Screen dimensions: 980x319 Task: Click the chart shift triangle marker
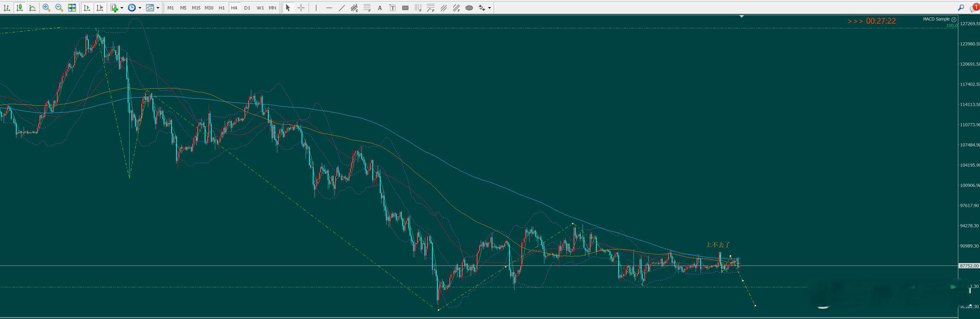tap(742, 16)
